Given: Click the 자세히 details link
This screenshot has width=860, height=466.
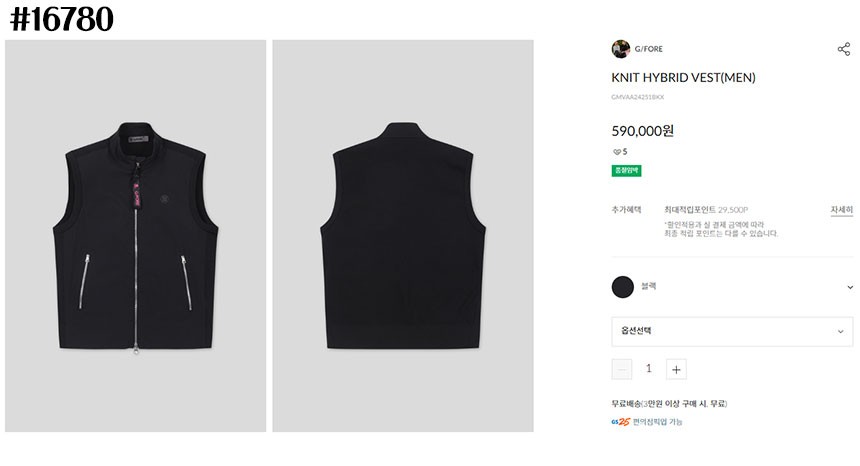Looking at the screenshot, I should (x=841, y=210).
